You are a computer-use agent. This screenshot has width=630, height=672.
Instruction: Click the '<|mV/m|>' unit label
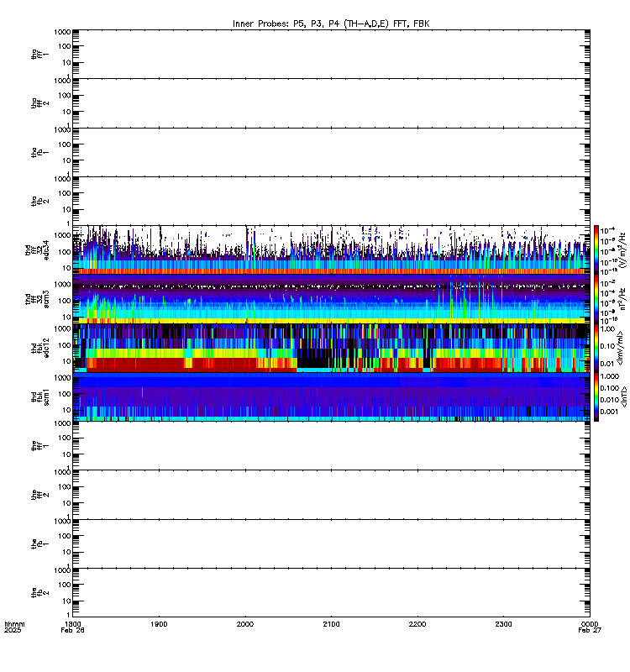click(620, 348)
